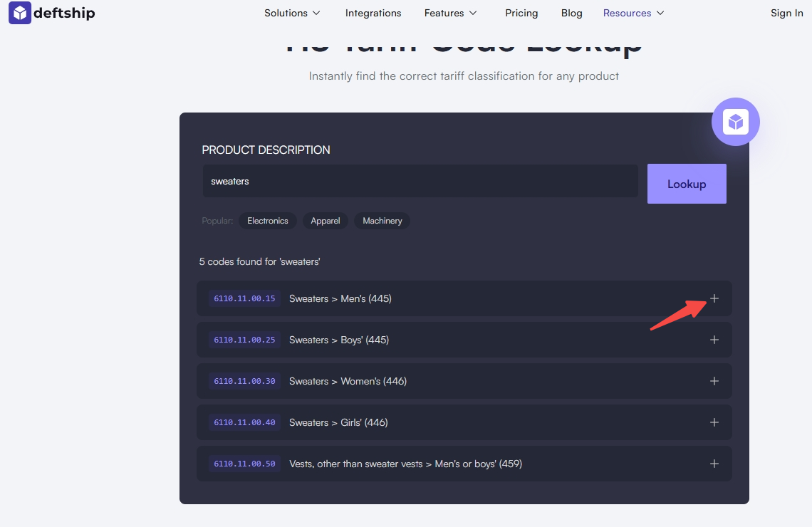Click the 6110.11.00.15 code badge
The height and width of the screenshot is (527, 812).
click(244, 298)
